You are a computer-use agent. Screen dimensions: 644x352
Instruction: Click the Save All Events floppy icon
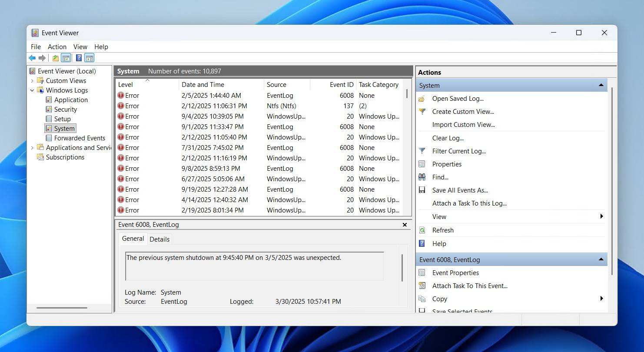(x=422, y=190)
